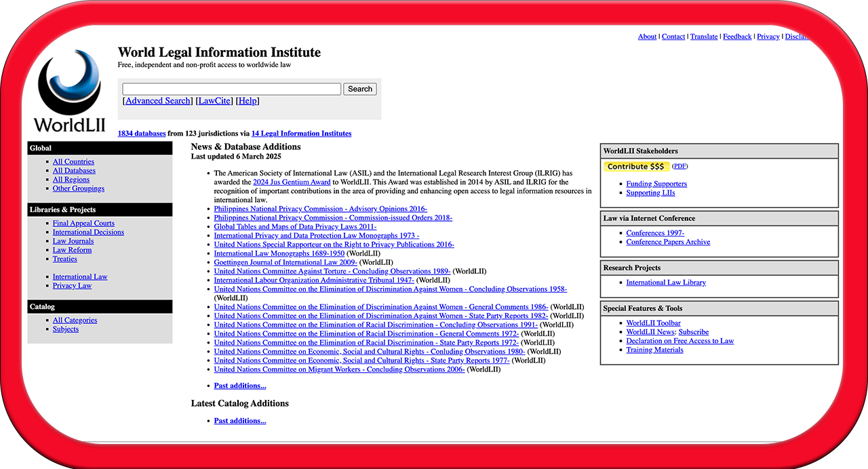
Task: Open International Privacy and Data Protection Law Monographs
Action: pos(317,236)
